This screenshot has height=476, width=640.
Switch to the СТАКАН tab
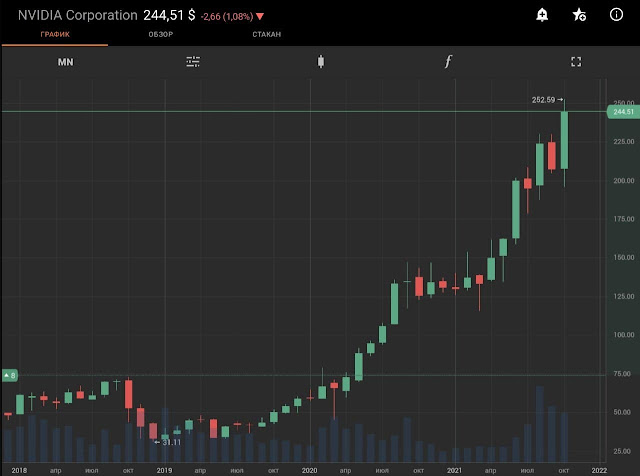267,34
